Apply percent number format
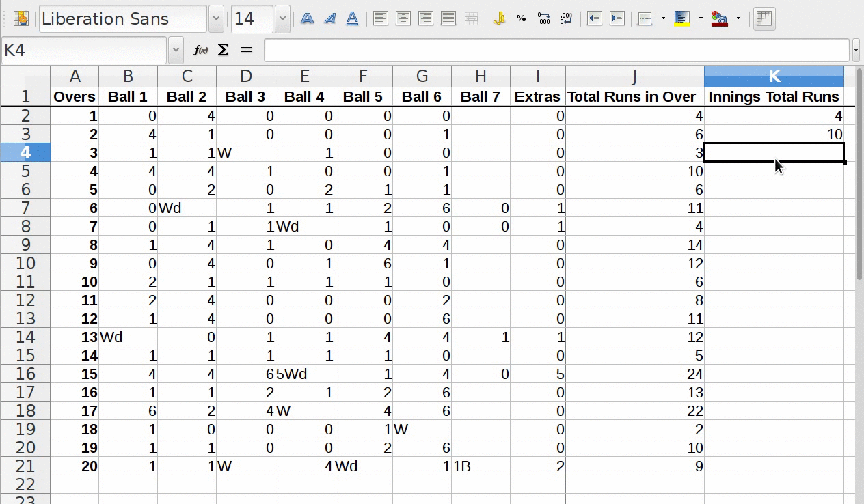 522,19
